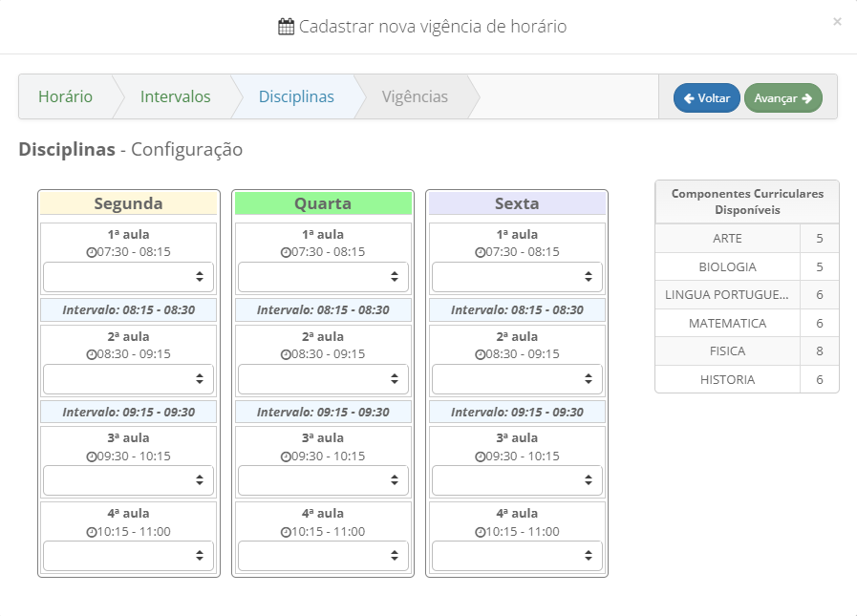Open Sexta 4ª aula discipline dropdown

[517, 556]
